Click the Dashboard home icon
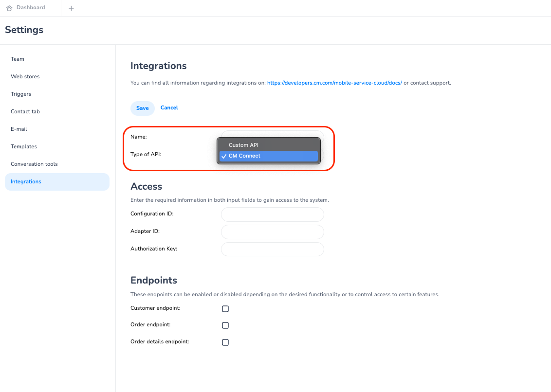 pos(9,8)
